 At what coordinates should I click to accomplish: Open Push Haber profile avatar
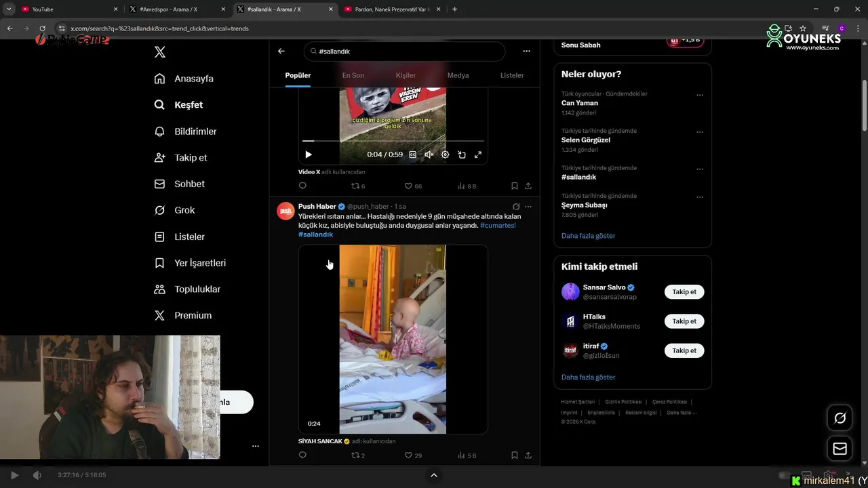(285, 211)
